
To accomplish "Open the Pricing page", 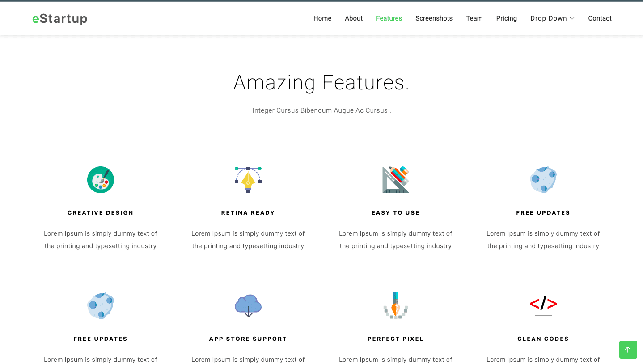I will tap(506, 18).
